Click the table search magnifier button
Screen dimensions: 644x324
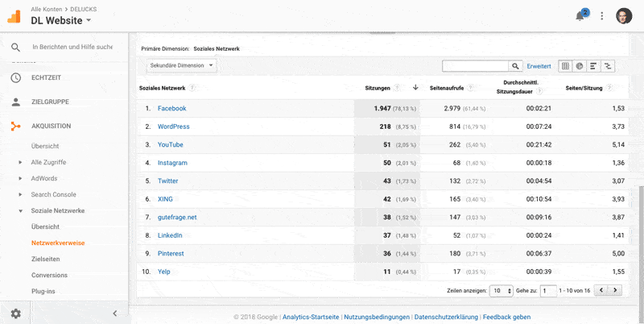515,66
